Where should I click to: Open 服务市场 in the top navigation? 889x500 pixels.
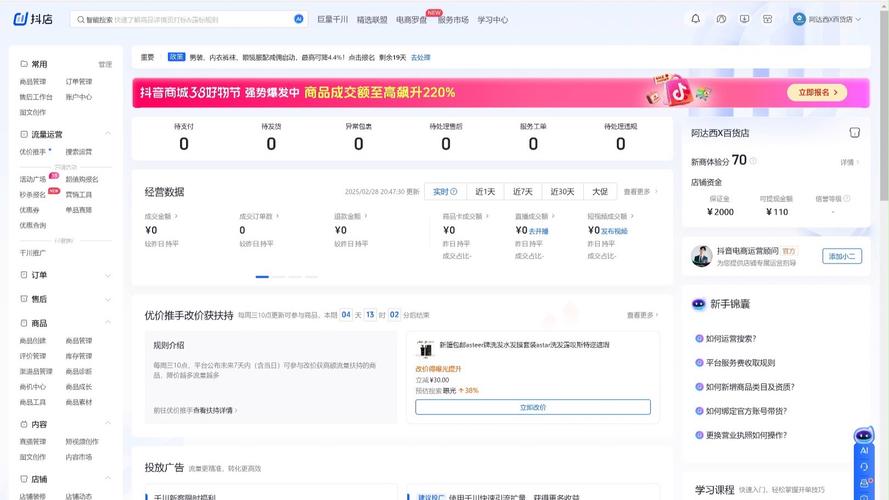click(453, 19)
